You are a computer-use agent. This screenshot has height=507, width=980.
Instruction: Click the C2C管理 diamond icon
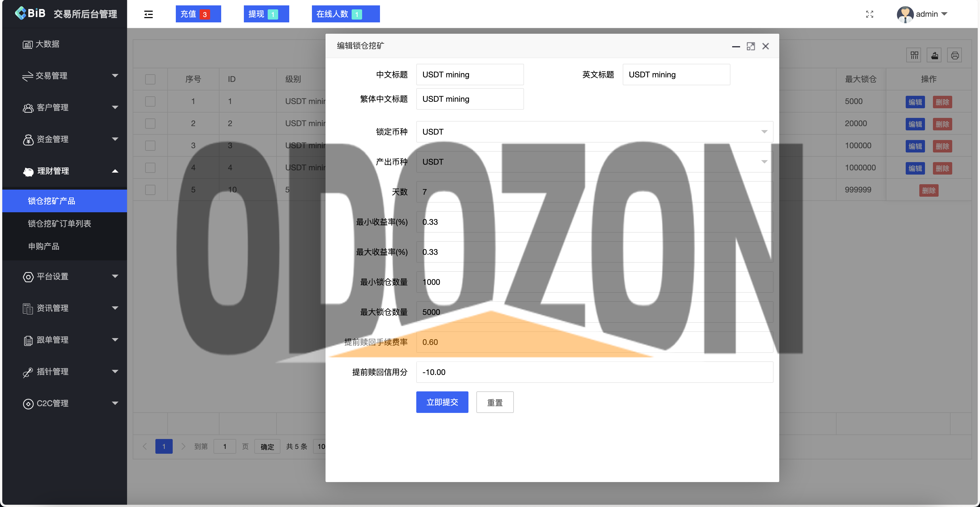[x=28, y=404]
